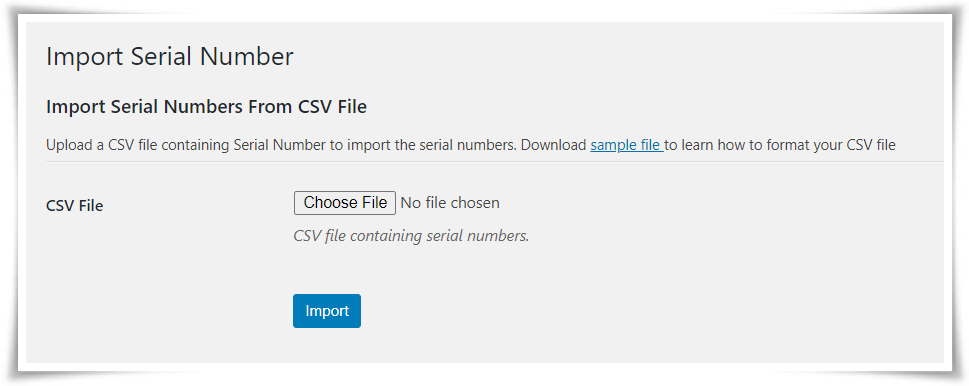Image resolution: width=969 pixels, height=386 pixels.
Task: Click the italic 'CSV file containing serial numbers.' hint
Action: 411,236
